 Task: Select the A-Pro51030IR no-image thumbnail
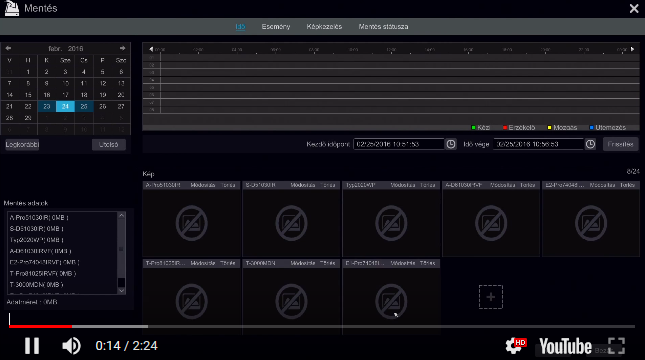point(191,223)
